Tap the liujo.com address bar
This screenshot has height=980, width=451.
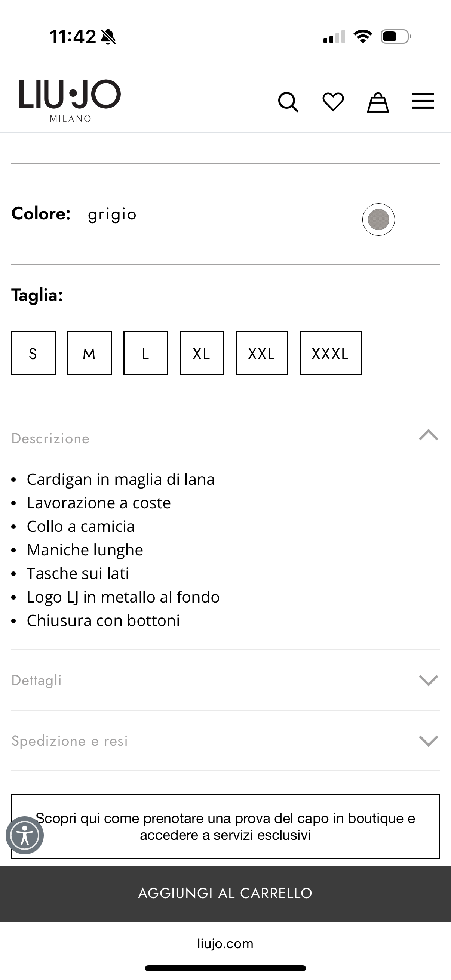click(x=225, y=943)
